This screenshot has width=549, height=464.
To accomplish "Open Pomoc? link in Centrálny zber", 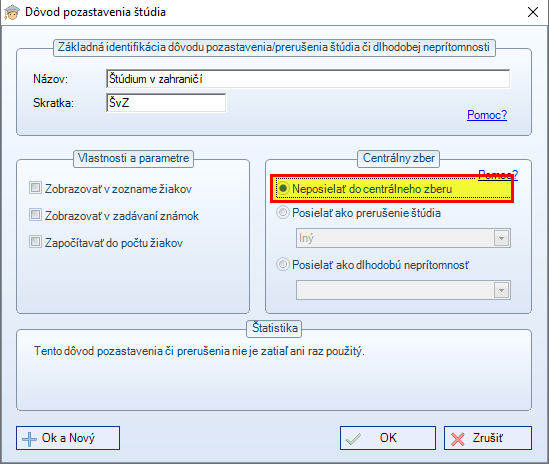I will coord(498,174).
